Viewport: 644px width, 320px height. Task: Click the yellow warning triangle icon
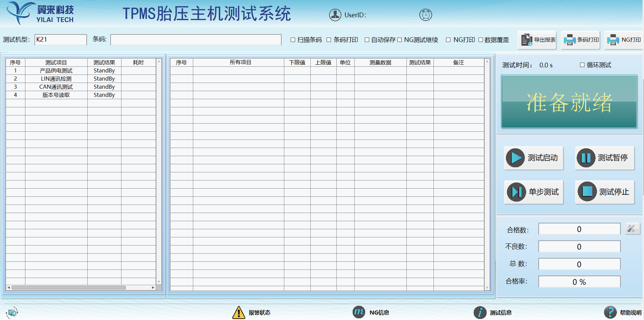[x=239, y=312]
